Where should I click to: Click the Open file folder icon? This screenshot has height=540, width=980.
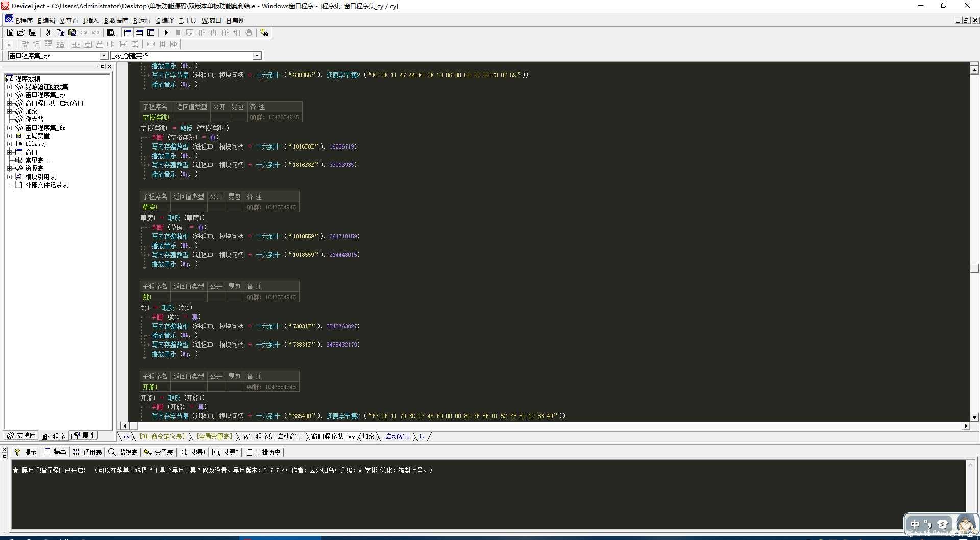(x=21, y=32)
